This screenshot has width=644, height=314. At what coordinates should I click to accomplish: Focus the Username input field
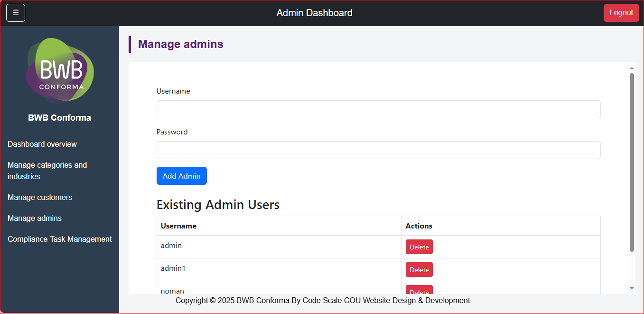click(378, 109)
